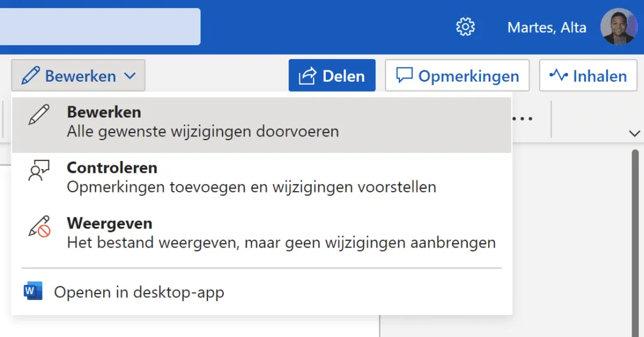Click the Word icon in the dropdown menu
Screen dimensions: 644x337
point(32,292)
